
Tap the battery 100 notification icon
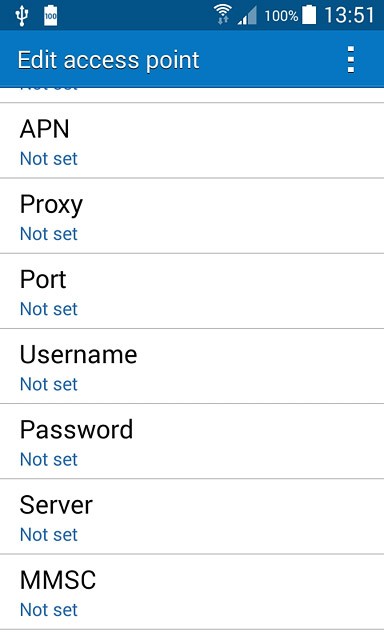point(51,16)
